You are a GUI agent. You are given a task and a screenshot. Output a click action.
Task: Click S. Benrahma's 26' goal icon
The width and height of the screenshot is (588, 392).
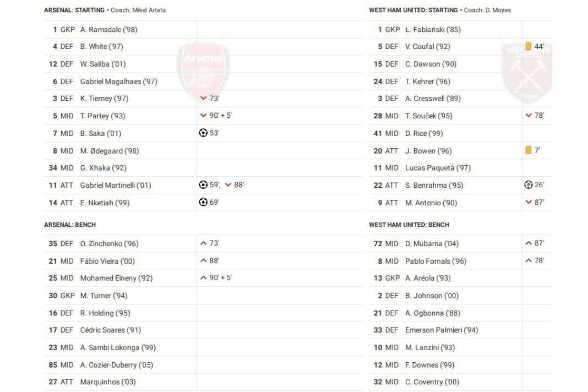(529, 185)
